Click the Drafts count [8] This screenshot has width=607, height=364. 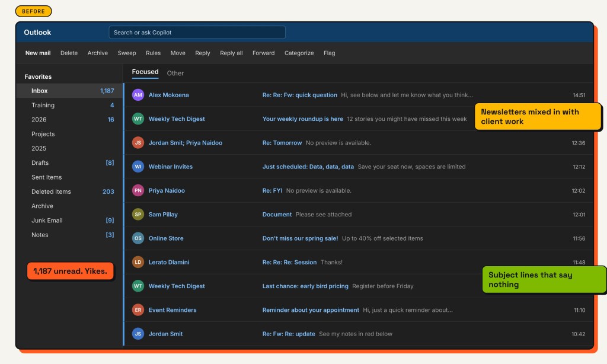pyautogui.click(x=110, y=162)
